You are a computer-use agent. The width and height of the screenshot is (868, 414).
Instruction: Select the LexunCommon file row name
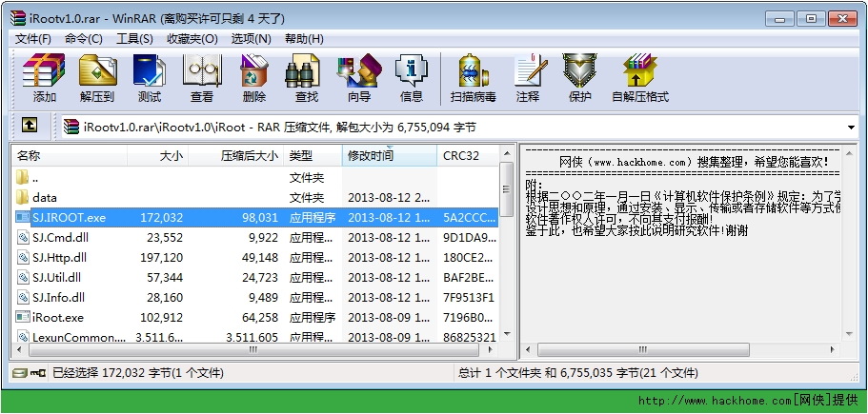coord(79,337)
